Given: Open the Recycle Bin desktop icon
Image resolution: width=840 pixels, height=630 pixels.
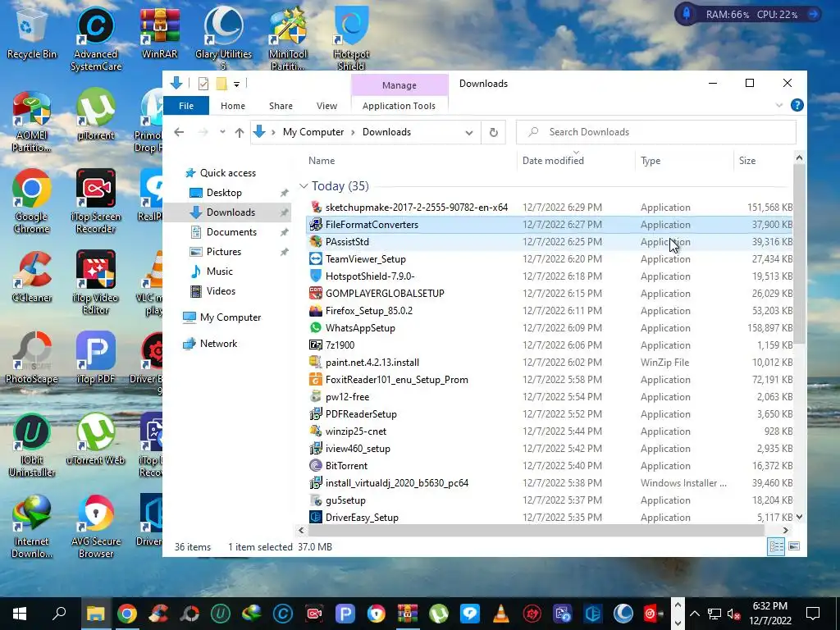Looking at the screenshot, I should [x=31, y=34].
